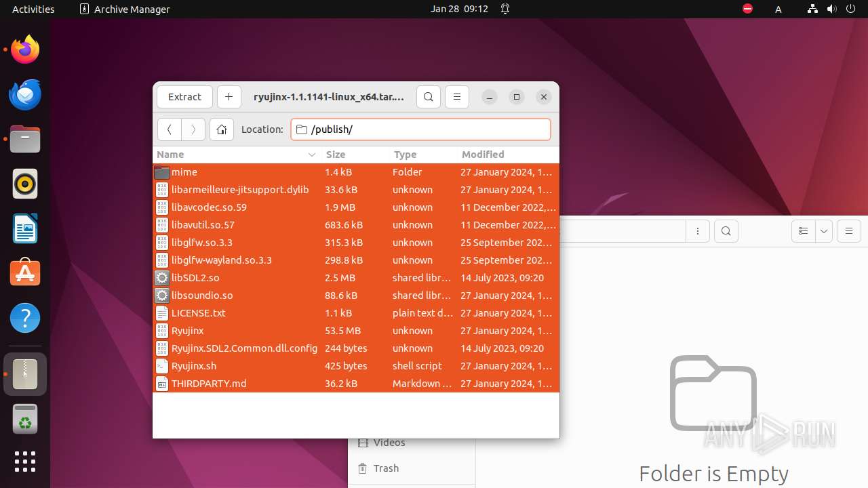Click the libsoundio.so gear icon
Viewport: 868px width, 488px height.
tap(161, 296)
